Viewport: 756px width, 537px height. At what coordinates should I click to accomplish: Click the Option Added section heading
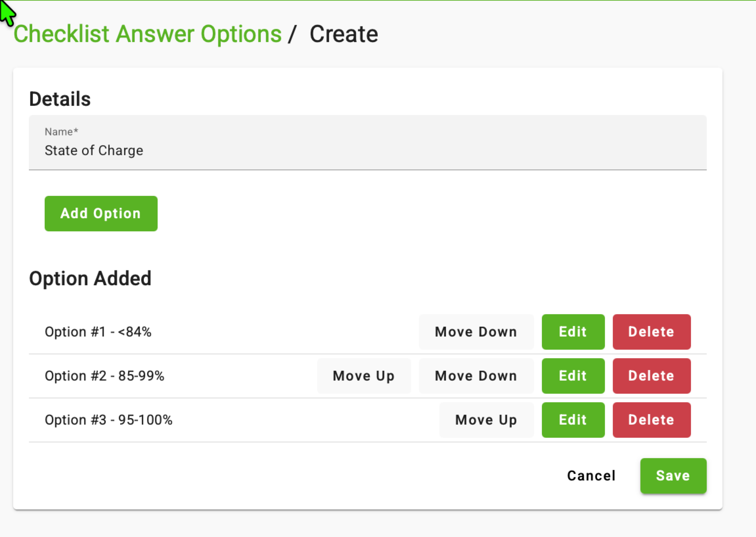pyautogui.click(x=90, y=278)
